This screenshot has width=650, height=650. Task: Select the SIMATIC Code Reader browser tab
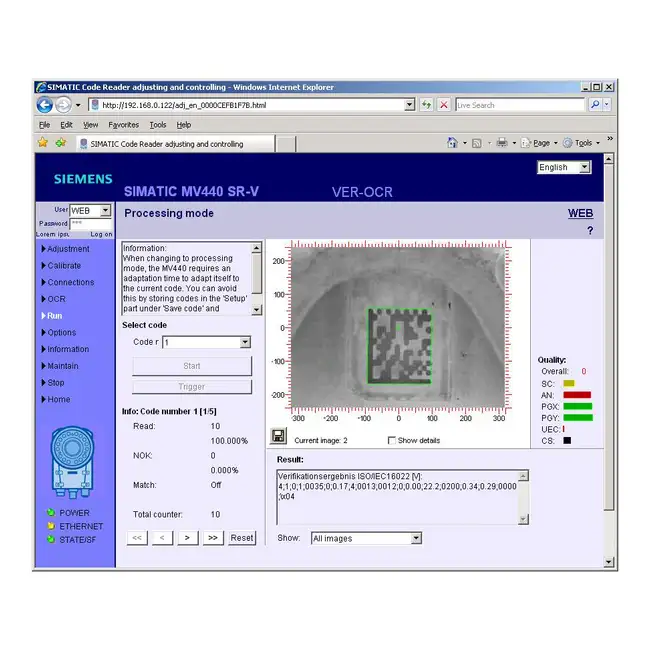175,144
